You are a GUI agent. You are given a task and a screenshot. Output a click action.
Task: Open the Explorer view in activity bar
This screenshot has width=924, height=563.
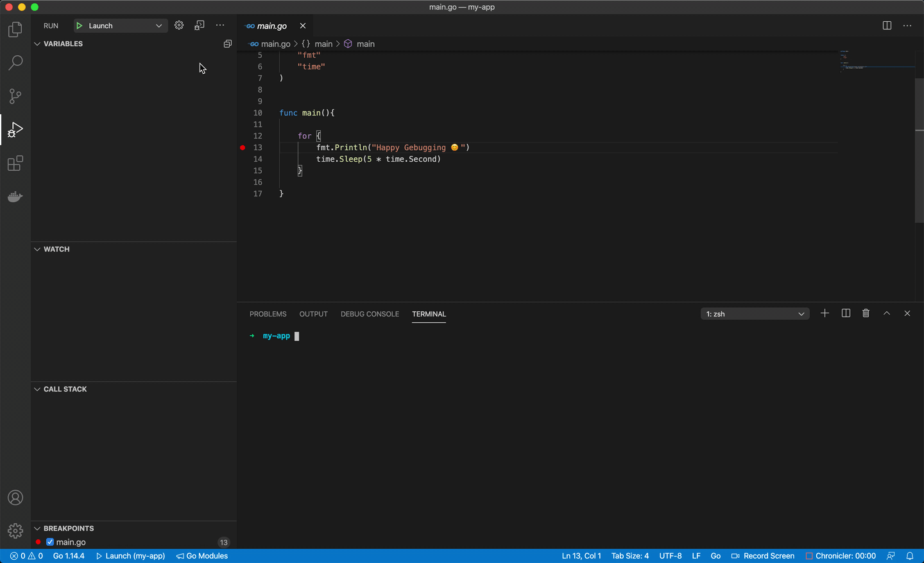pyautogui.click(x=15, y=30)
